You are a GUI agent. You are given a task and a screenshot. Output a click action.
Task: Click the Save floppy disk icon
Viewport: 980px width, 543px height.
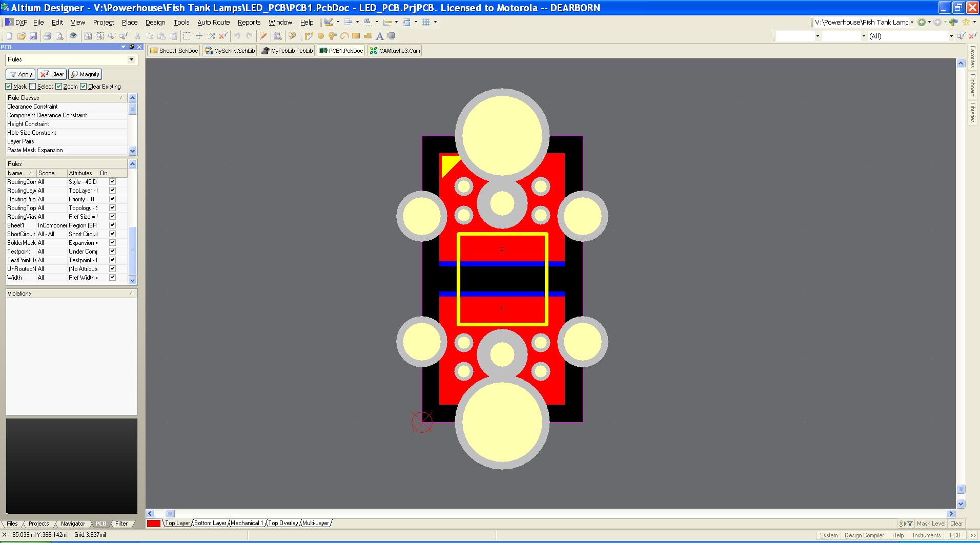pos(33,36)
